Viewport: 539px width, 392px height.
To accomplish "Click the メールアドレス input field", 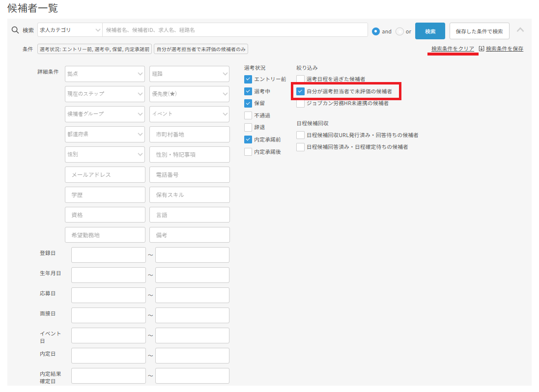I will click(105, 174).
